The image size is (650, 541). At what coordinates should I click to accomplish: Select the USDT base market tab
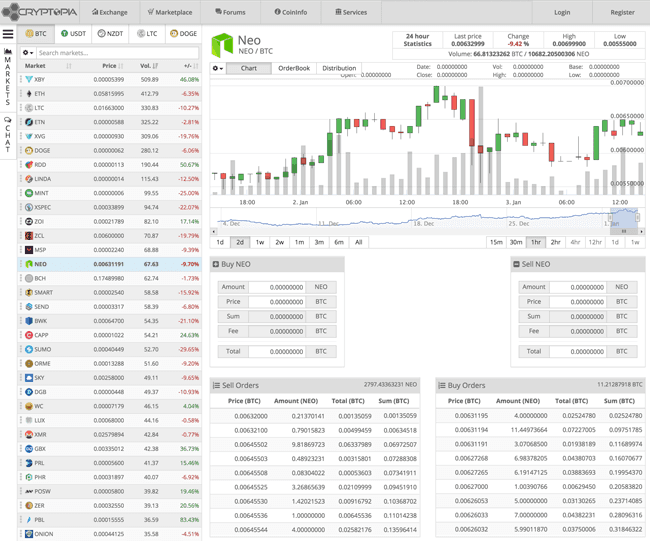coord(73,34)
